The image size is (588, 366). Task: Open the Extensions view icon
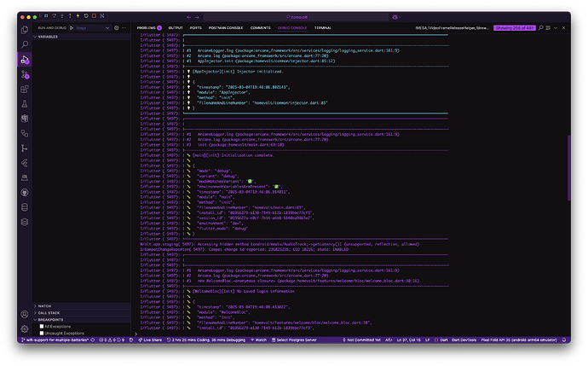point(25,89)
